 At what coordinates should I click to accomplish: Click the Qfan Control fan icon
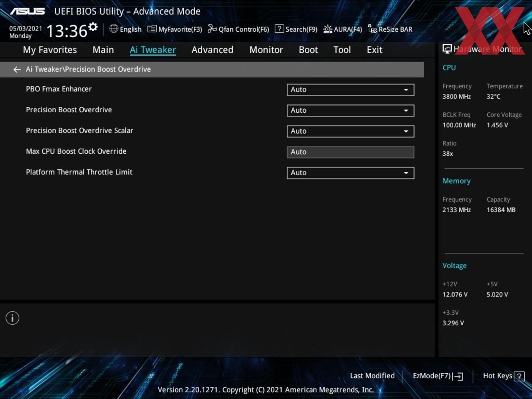coord(212,29)
